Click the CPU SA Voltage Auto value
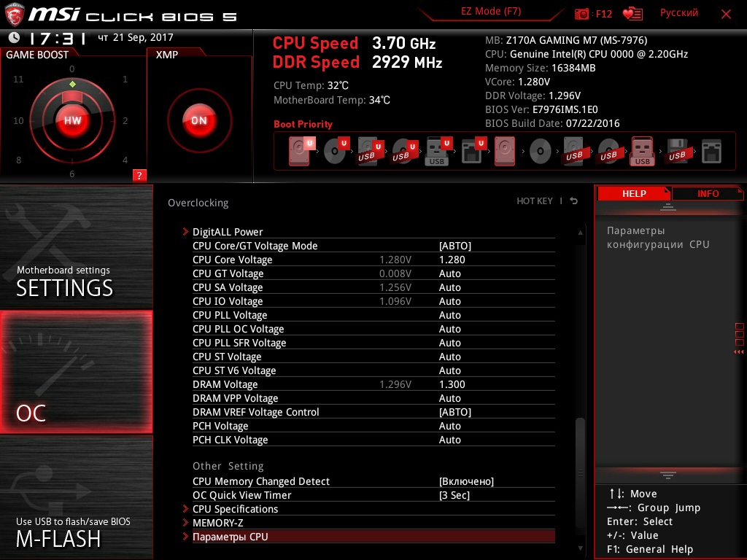 (x=449, y=287)
